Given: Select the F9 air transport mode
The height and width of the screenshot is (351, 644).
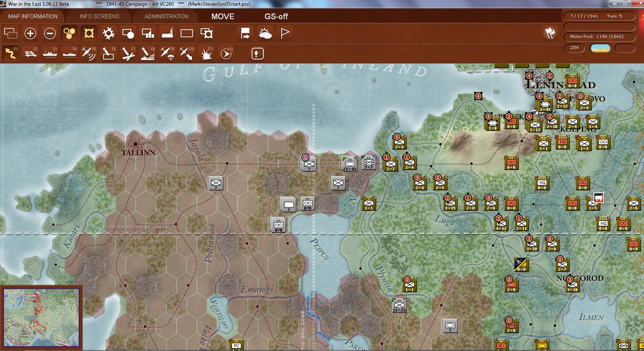Looking at the screenshot, I should [167, 53].
